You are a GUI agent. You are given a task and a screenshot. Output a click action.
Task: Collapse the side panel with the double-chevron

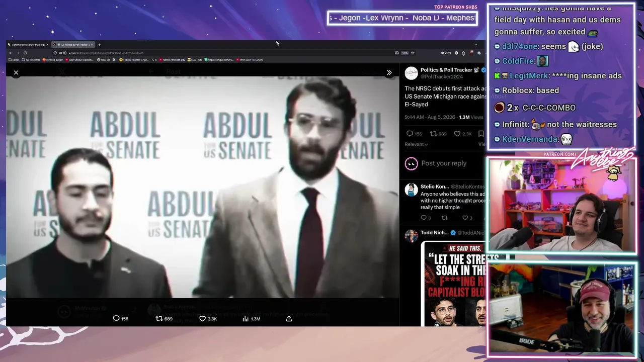point(389,72)
